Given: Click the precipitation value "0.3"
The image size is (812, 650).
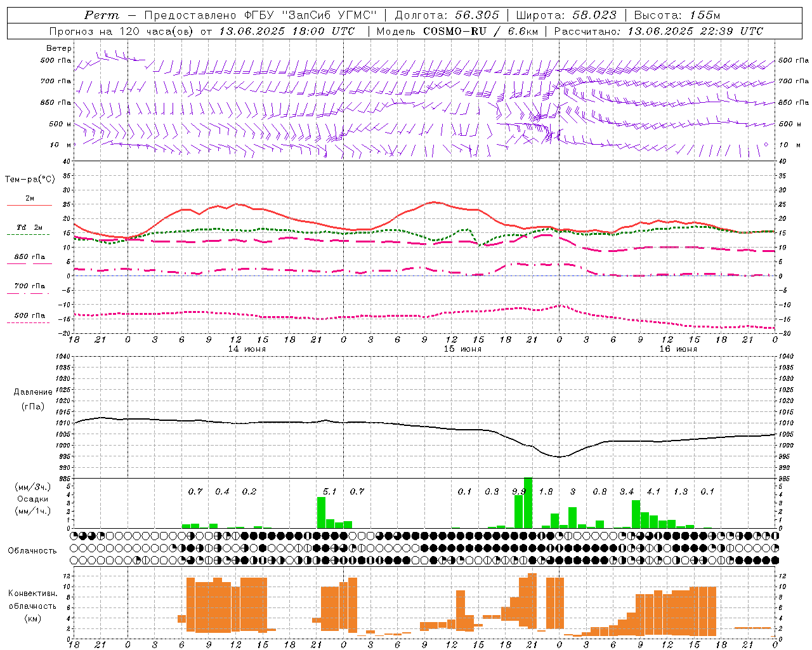Looking at the screenshot, I should (492, 491).
